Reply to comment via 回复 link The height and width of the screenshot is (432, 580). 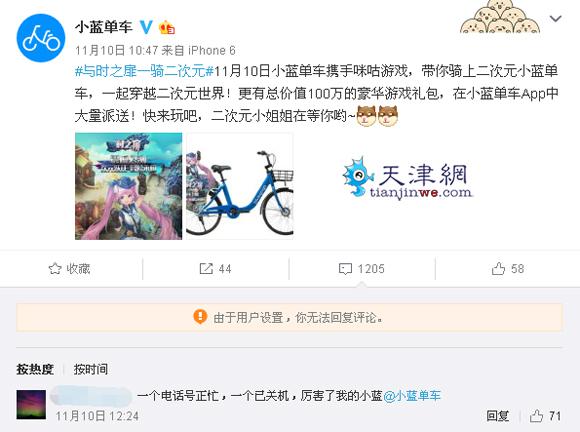click(498, 416)
